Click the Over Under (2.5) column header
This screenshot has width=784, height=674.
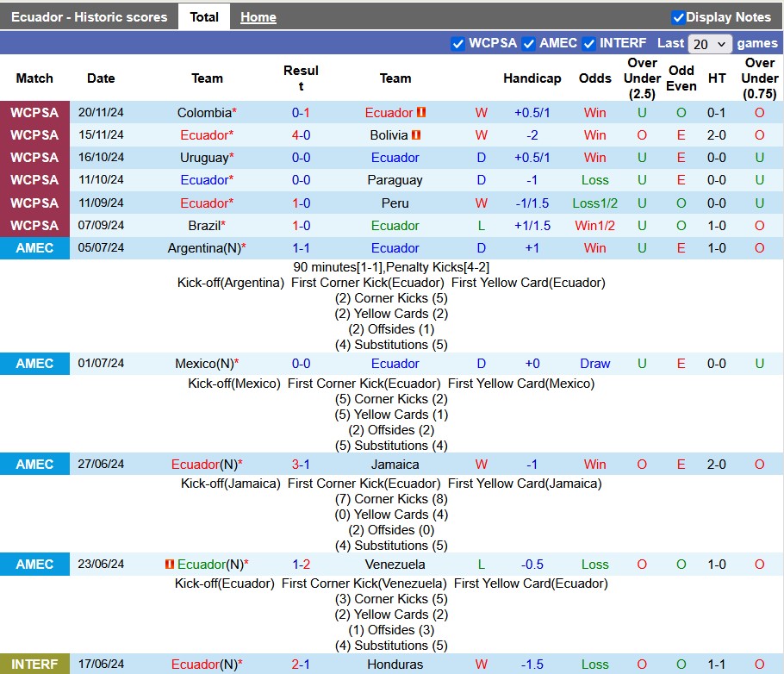point(642,78)
